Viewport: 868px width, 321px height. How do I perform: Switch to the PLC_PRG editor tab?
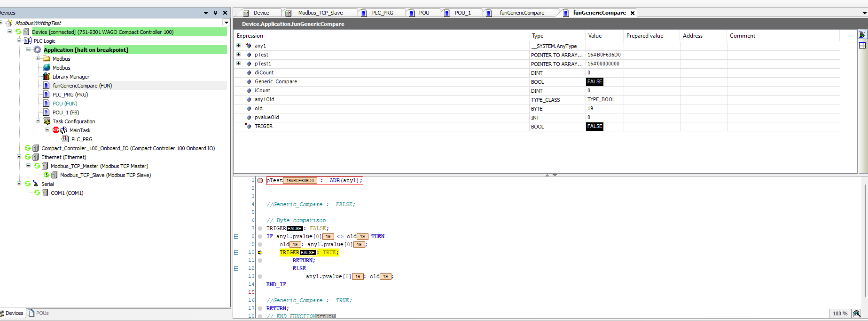point(382,13)
